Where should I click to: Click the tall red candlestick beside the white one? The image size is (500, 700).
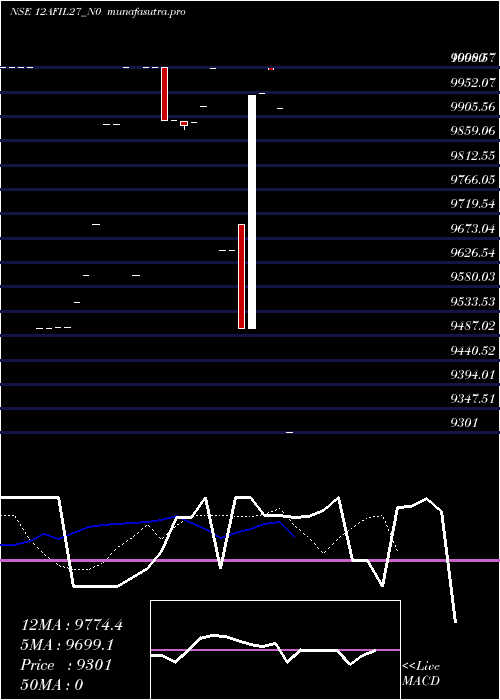pyautogui.click(x=242, y=276)
